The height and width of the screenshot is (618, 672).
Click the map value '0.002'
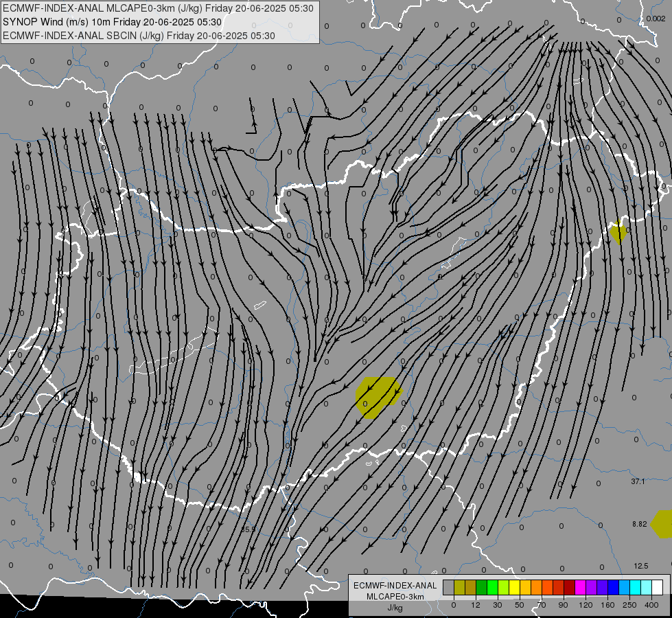coord(656,19)
